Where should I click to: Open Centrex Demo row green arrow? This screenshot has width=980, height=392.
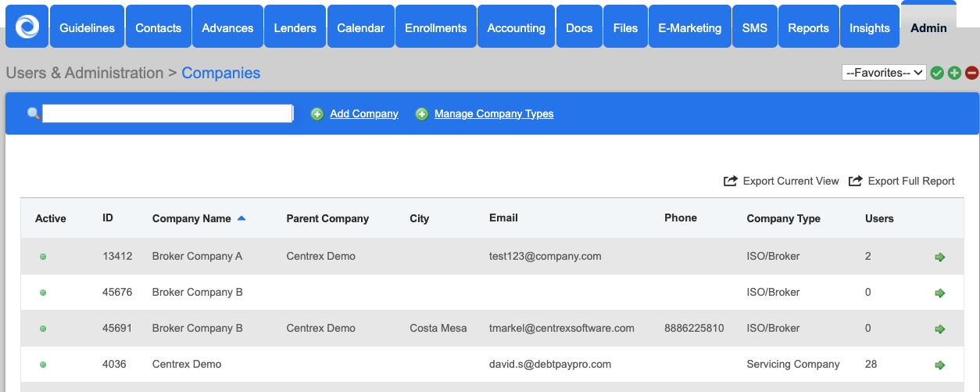940,365
